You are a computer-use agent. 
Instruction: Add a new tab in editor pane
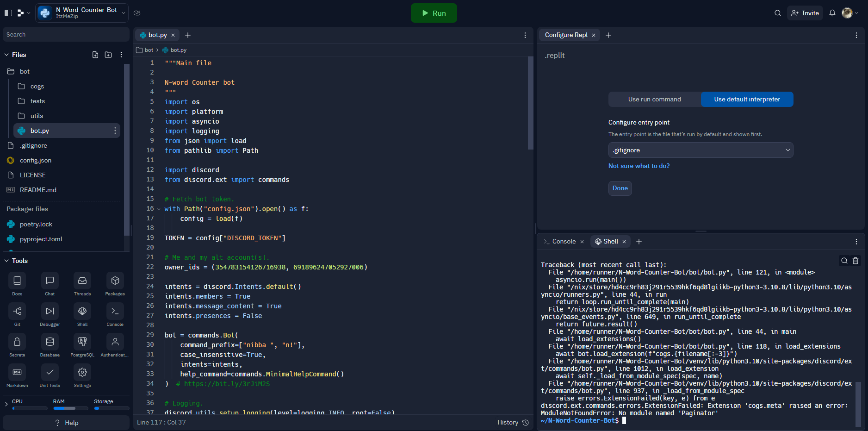[188, 35]
